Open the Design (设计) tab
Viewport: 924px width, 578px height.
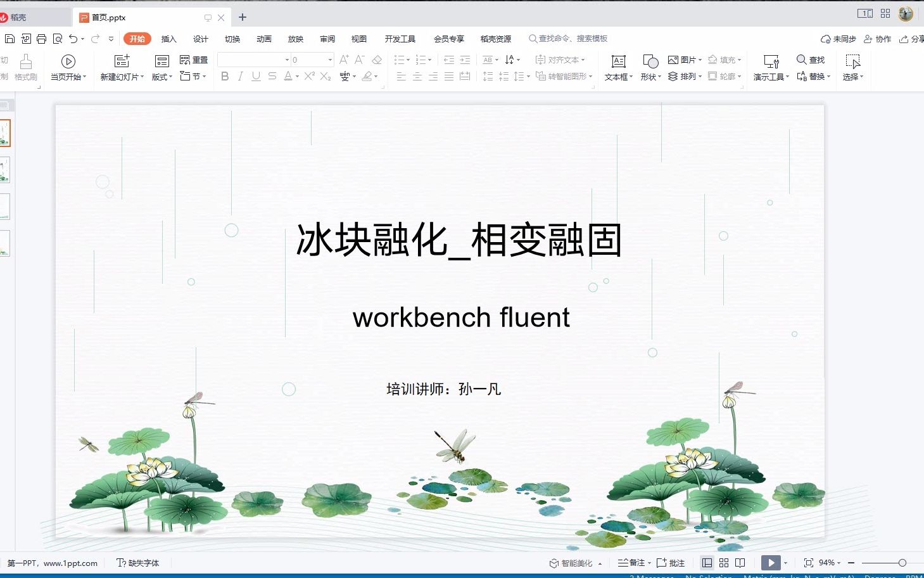click(200, 39)
